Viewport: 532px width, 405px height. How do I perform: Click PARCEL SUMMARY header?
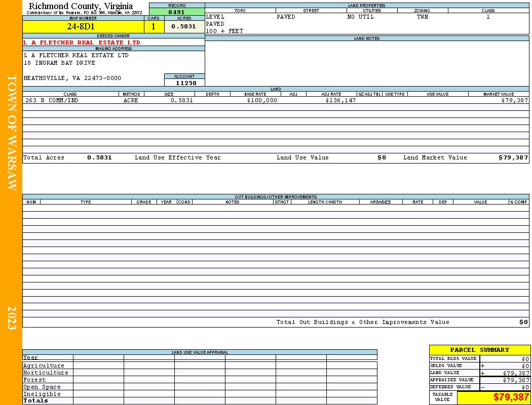point(479,350)
